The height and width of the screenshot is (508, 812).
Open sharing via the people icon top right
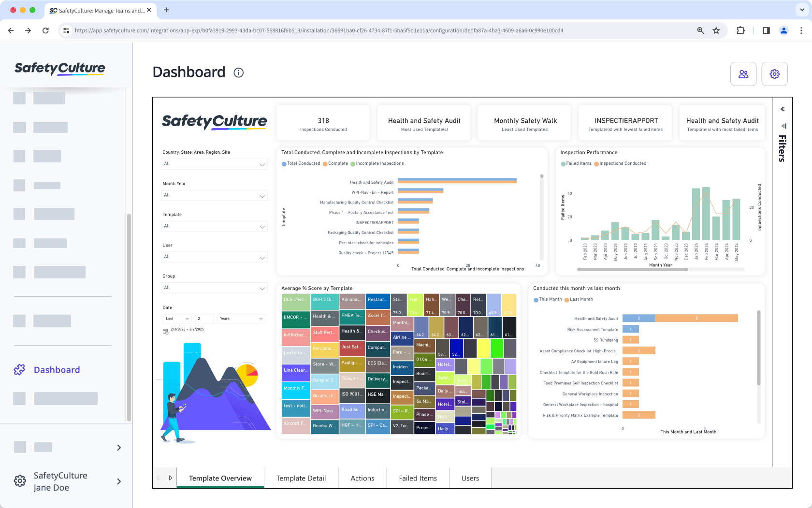pyautogui.click(x=743, y=74)
